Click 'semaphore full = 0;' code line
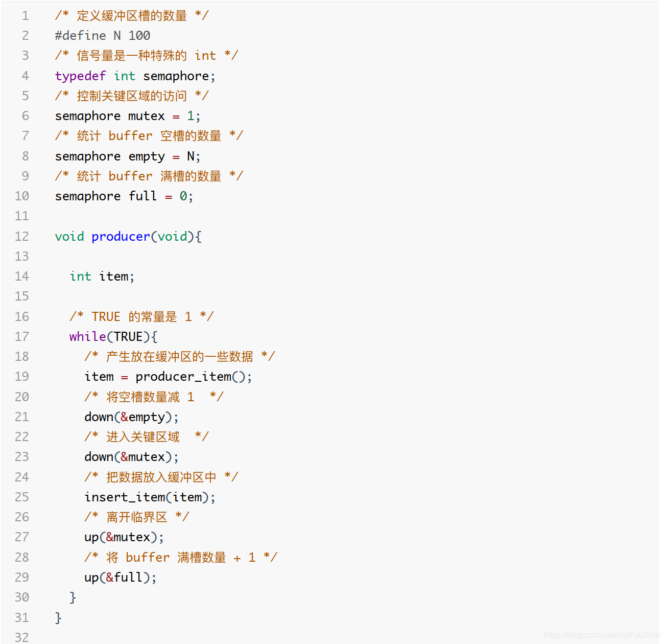665x644 pixels. 124,196
